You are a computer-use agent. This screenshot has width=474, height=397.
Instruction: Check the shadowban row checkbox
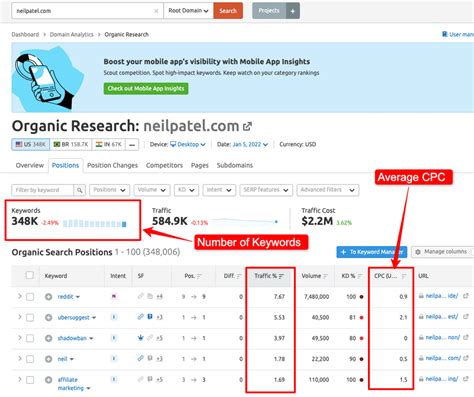(30, 338)
